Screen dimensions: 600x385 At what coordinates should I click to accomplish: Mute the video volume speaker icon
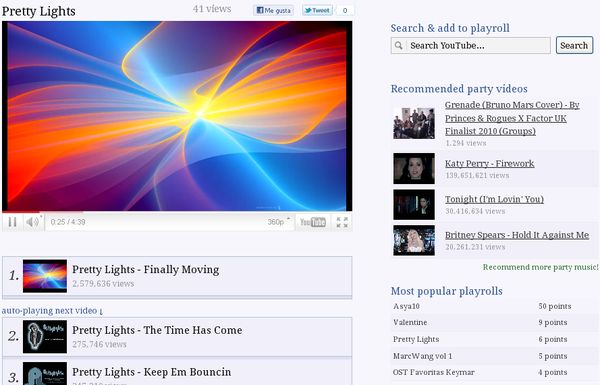(33, 222)
